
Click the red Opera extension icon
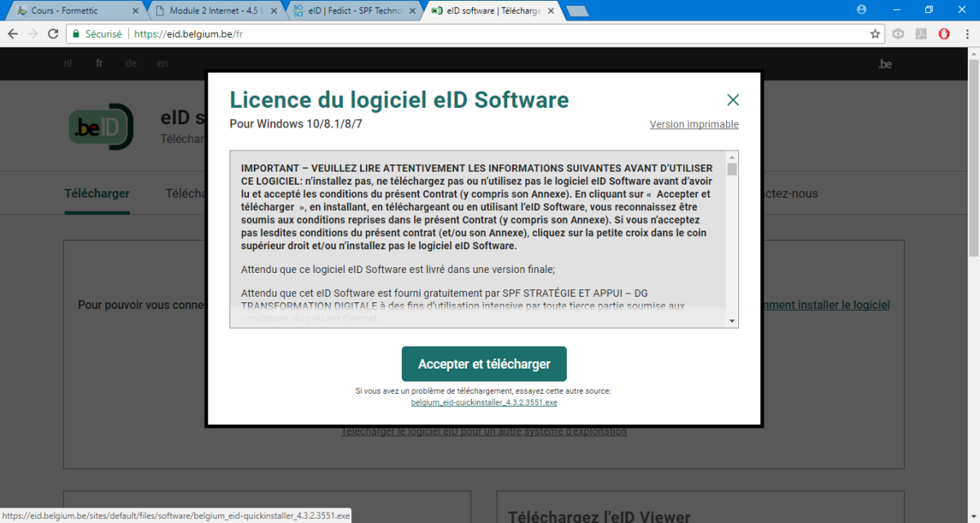pos(943,34)
